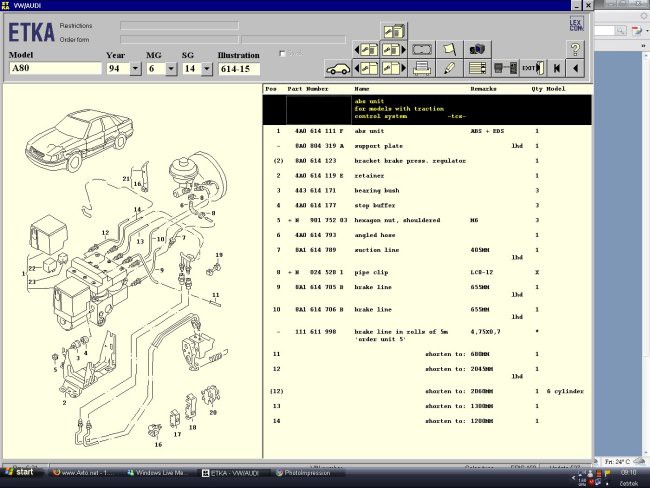Image resolution: width=650 pixels, height=488 pixels.
Task: Select the angled hose row
Action: point(427,235)
